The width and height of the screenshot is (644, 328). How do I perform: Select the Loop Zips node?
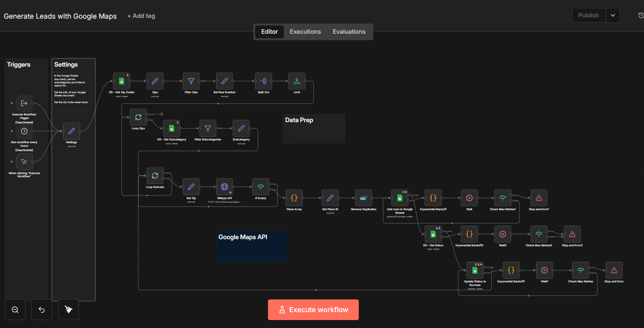[x=138, y=117]
